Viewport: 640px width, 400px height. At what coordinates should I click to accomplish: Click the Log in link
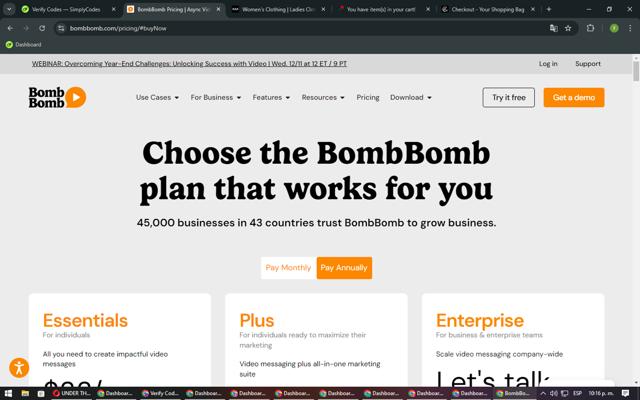548,64
